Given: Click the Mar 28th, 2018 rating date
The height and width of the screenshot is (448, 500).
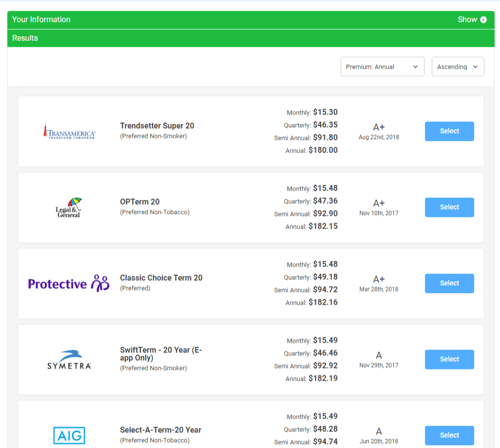Looking at the screenshot, I should [379, 289].
